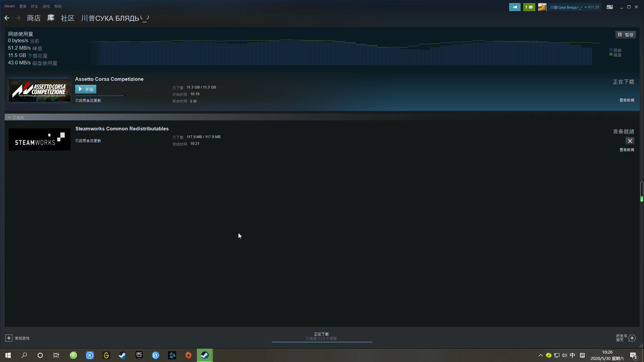Launch the green 360 browser taskbar icon

coord(73,355)
